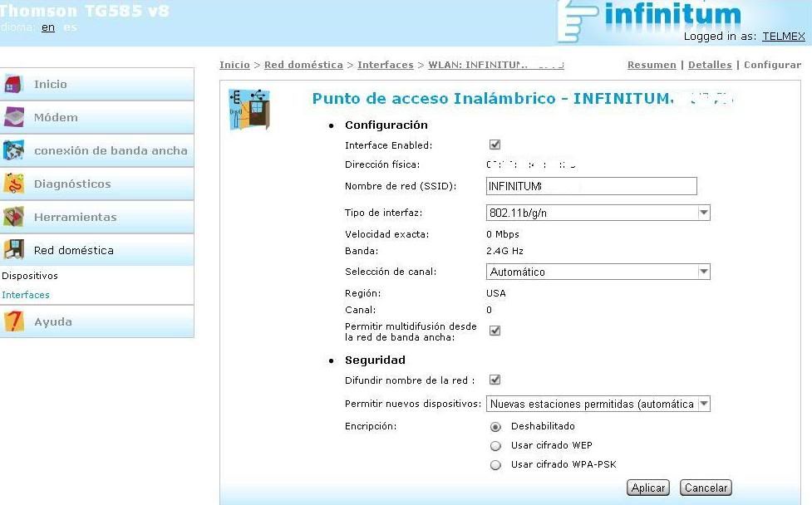
Task: Follow the Inicio breadcrumb link
Action: point(234,65)
